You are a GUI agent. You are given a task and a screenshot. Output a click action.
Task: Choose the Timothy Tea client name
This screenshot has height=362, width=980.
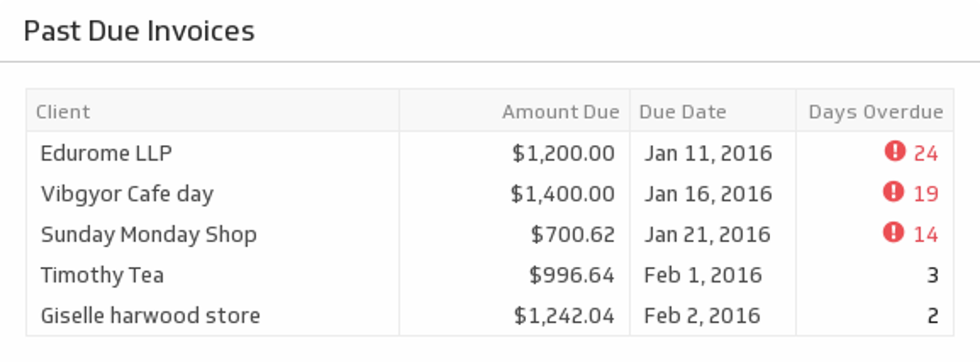click(102, 275)
